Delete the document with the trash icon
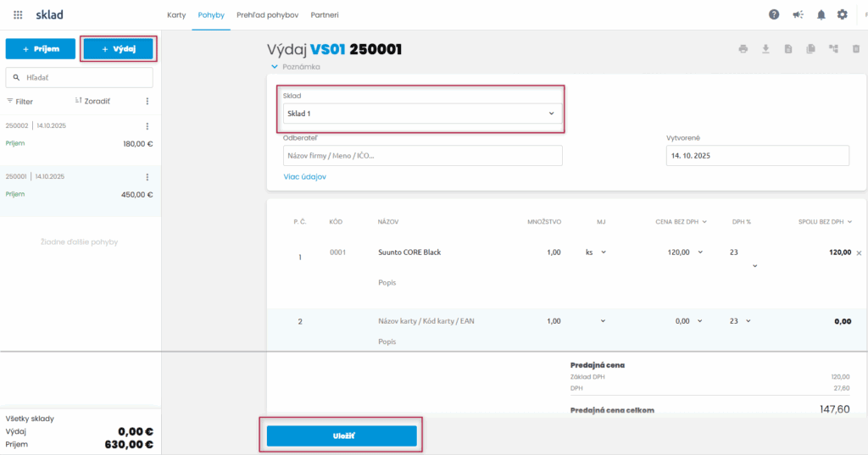Screen dimensions: 868x455 pyautogui.click(x=856, y=49)
